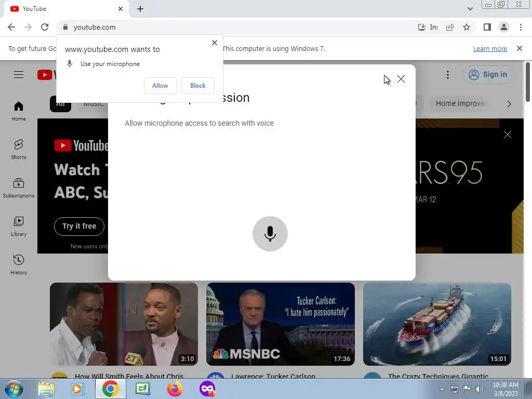Click the Sign in button
The width and height of the screenshot is (532, 399).
click(488, 75)
